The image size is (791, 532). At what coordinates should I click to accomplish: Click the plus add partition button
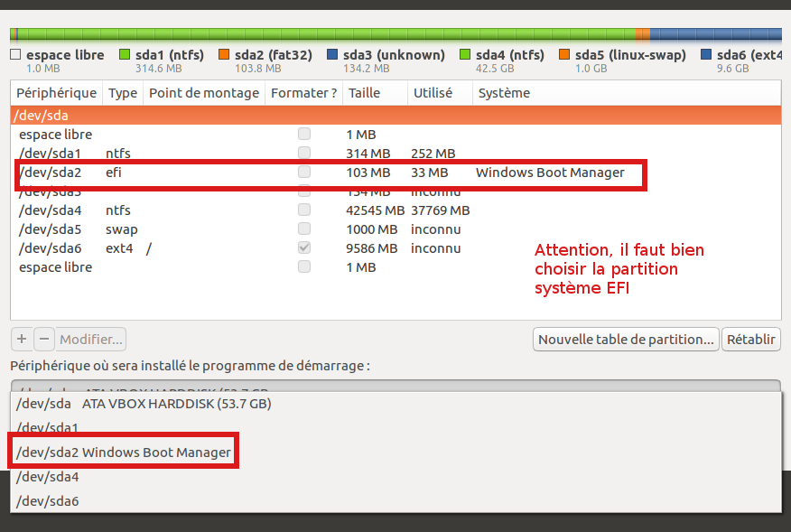[22, 340]
